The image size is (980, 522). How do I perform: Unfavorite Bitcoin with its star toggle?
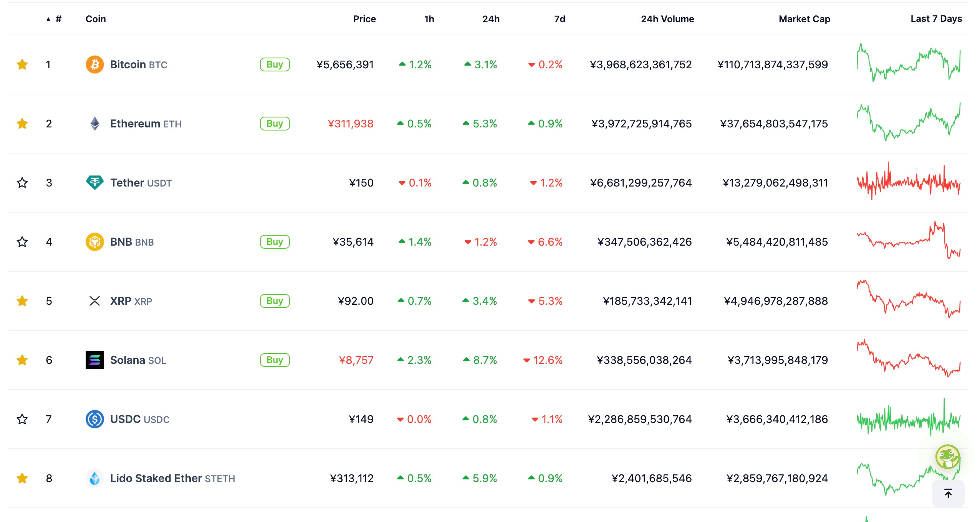pos(22,64)
